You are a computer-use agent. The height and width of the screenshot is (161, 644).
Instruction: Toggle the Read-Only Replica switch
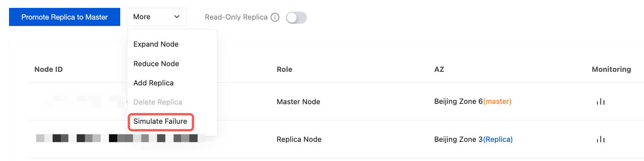click(x=296, y=17)
